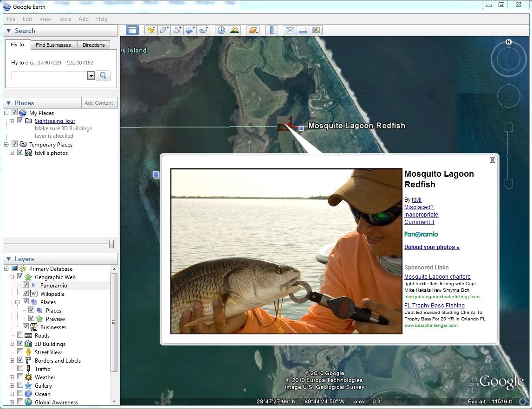Uncheck the Wikipedia layer checkbox
Viewport: 532px width, 409px height.
click(x=26, y=293)
